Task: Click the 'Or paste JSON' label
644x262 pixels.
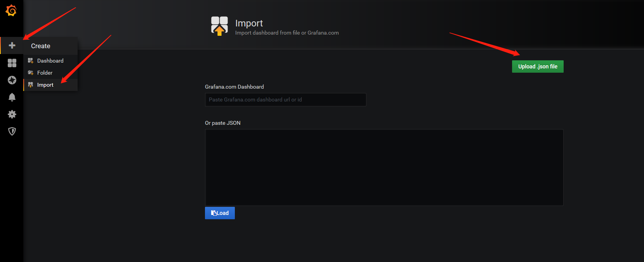Action: coord(223,123)
